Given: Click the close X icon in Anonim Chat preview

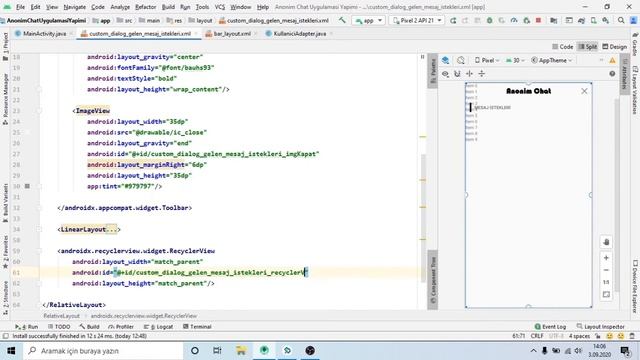Looking at the screenshot, I should coord(584,91).
